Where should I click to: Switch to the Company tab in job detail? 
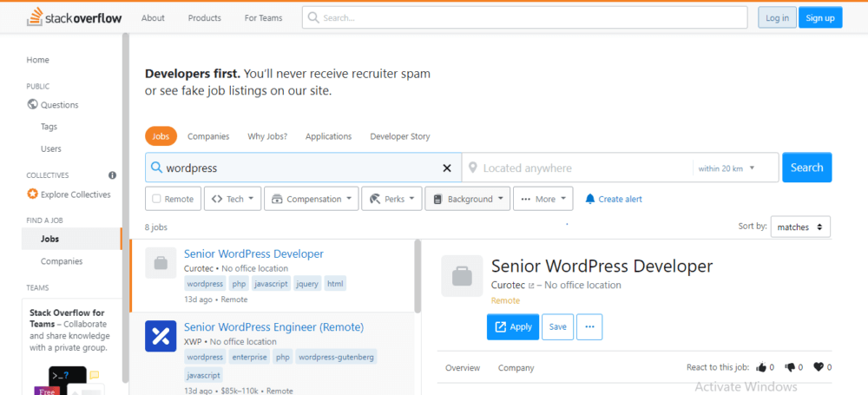[x=516, y=368]
